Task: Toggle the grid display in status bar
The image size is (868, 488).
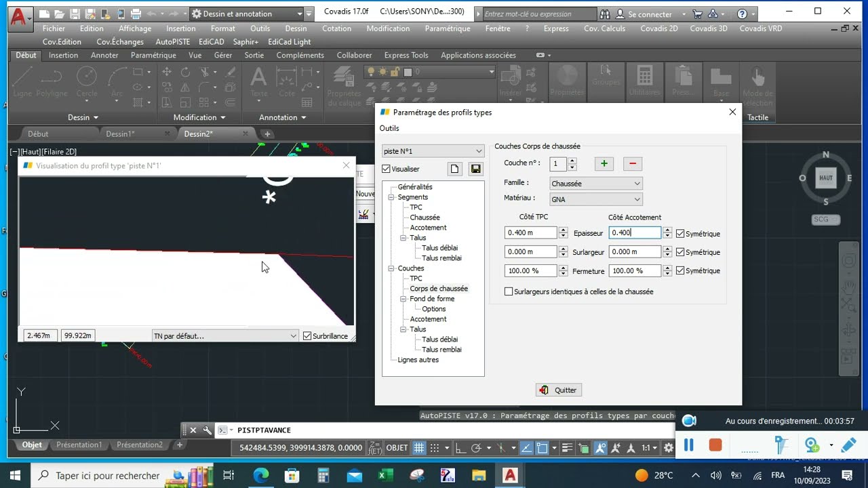Action: point(419,448)
